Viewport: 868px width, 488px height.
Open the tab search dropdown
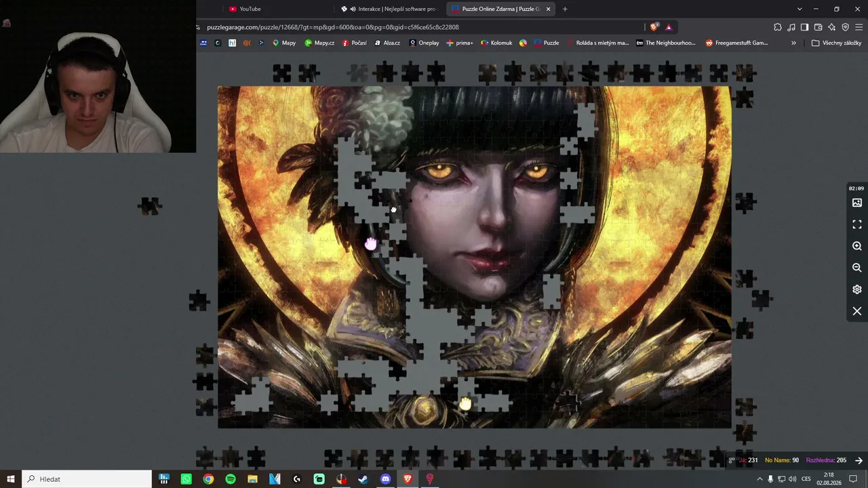click(800, 9)
